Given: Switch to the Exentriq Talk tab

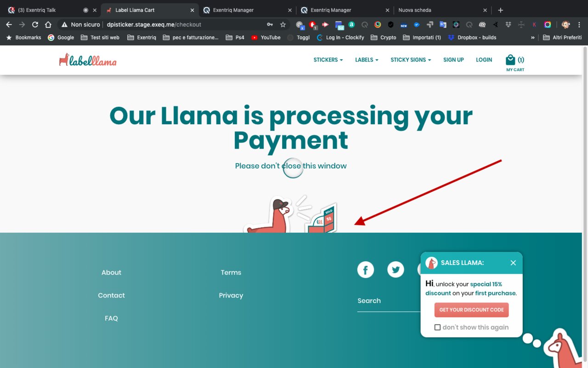Looking at the screenshot, I should [46, 10].
